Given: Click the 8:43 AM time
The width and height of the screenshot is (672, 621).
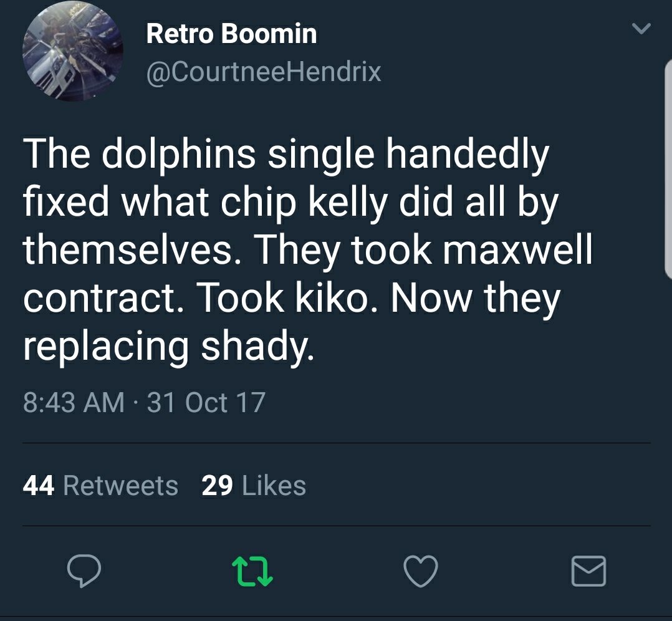Looking at the screenshot, I should coord(74,402).
